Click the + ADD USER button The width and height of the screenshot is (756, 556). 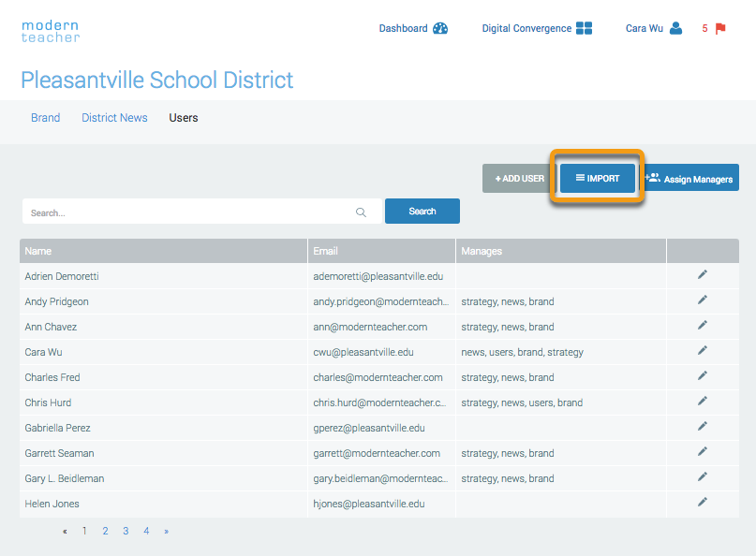click(519, 178)
